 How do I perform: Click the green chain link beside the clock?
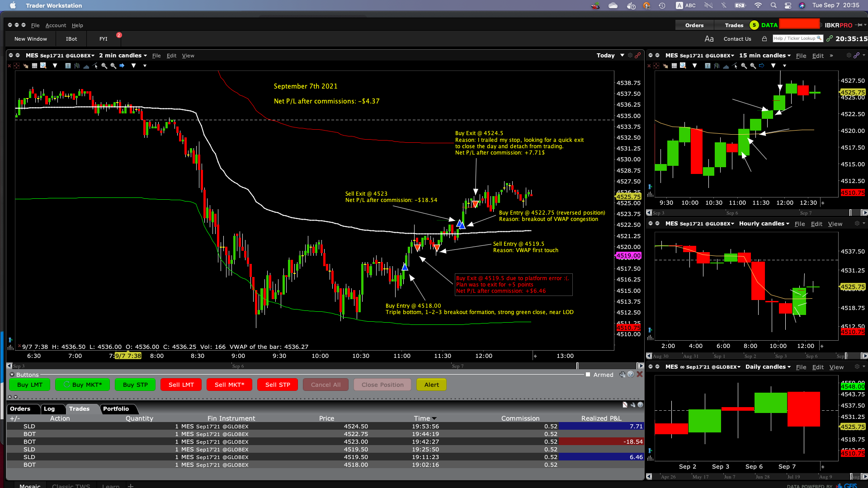830,39
